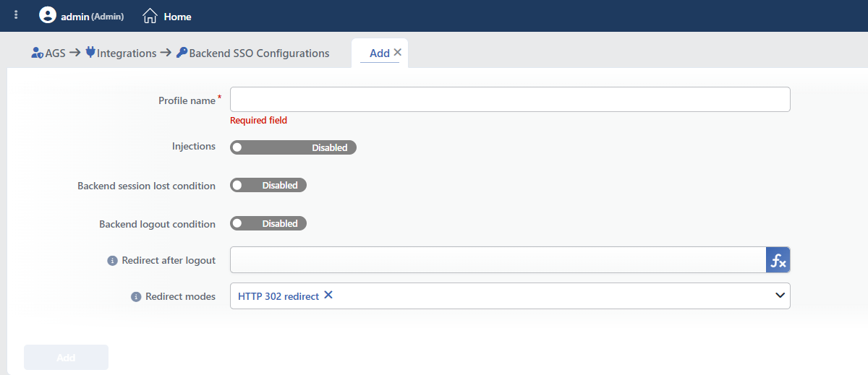This screenshot has height=375, width=868.
Task: Navigate to AGS breadcrumb
Action: [x=55, y=53]
